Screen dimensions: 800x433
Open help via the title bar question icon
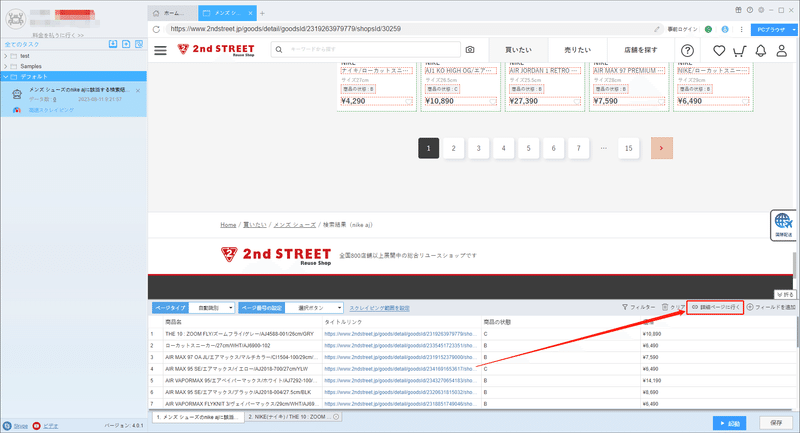pos(749,10)
